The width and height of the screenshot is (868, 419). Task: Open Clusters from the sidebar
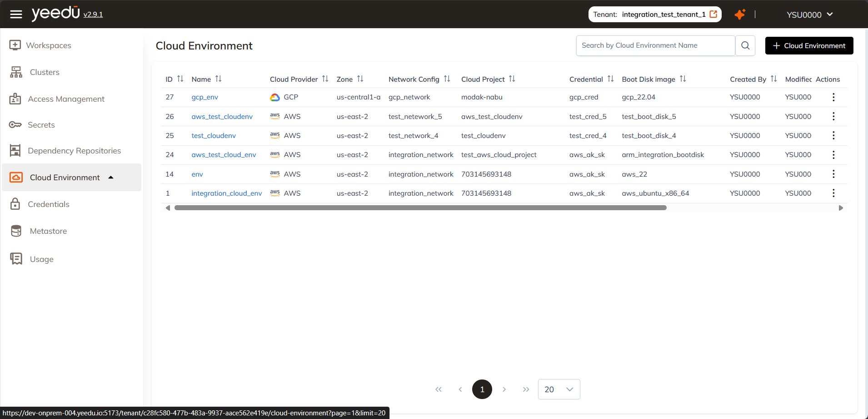[44, 72]
